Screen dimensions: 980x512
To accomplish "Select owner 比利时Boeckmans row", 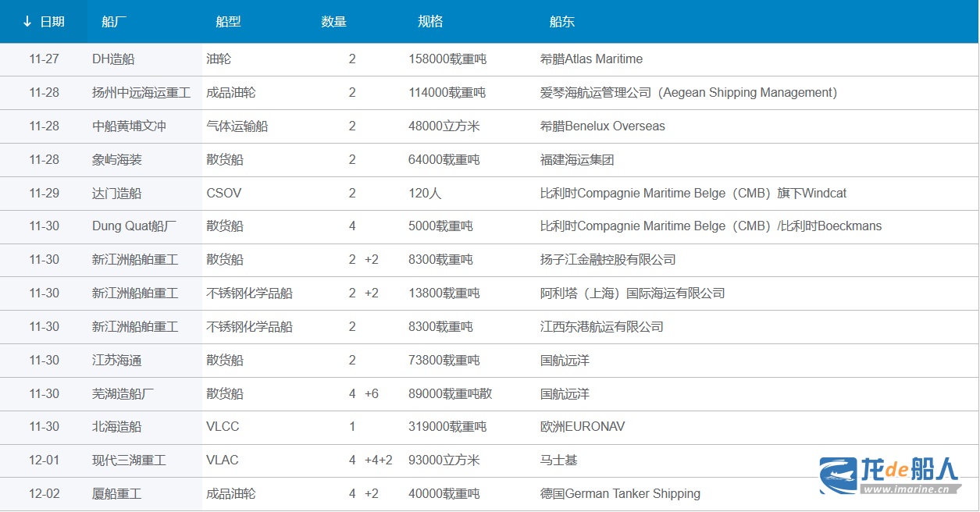I will tap(711, 226).
